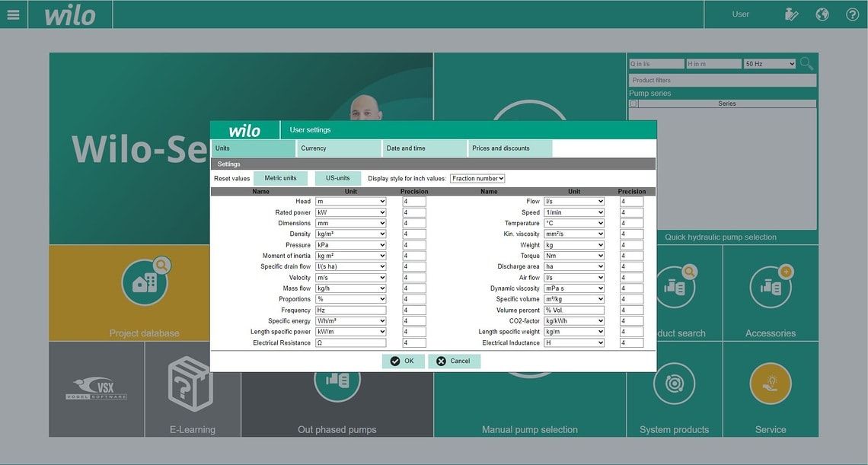The image size is (868, 465).
Task: Open the 50 Hz frequency dropdown
Action: coord(770,64)
